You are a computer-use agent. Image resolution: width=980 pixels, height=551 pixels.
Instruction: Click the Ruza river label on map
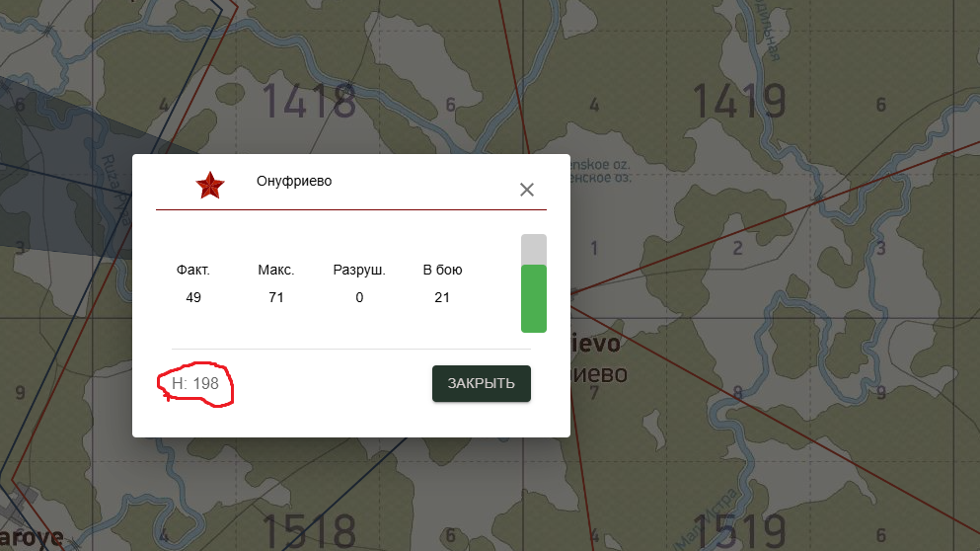tap(116, 190)
